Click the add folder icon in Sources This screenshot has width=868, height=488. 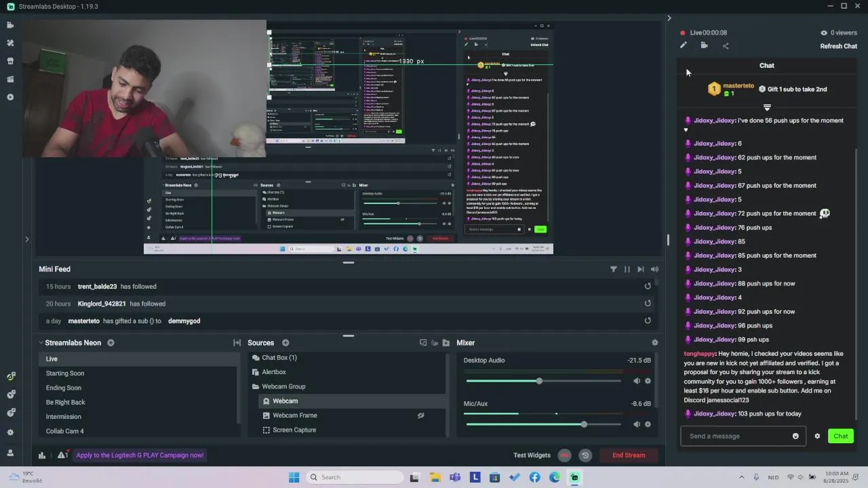[446, 343]
